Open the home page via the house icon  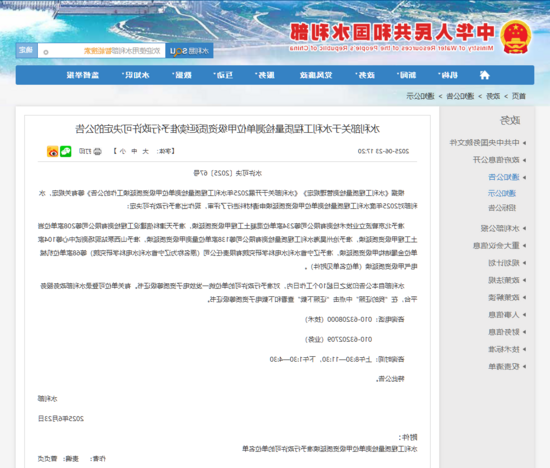click(484, 75)
